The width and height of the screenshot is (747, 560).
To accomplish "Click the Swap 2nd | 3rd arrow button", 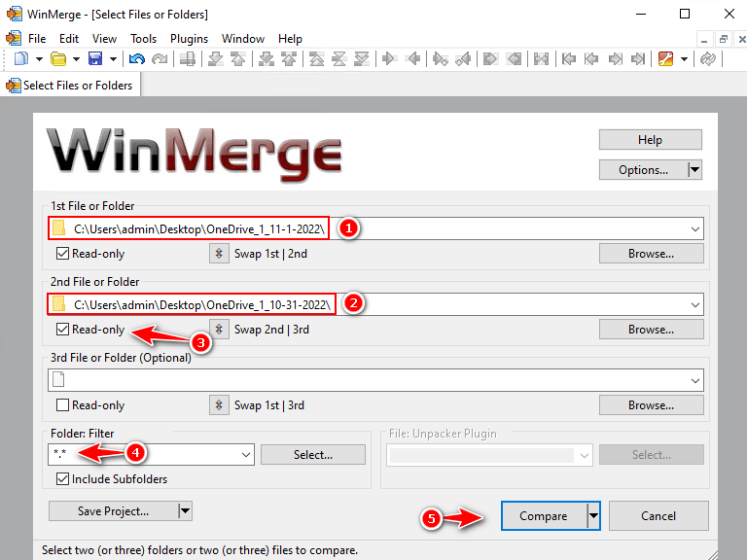I will tap(219, 329).
